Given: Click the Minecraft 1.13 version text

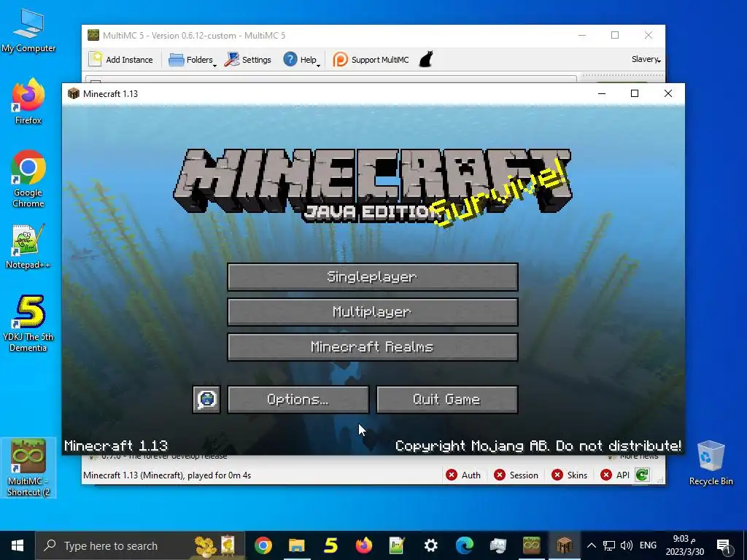Looking at the screenshot, I should (116, 446).
